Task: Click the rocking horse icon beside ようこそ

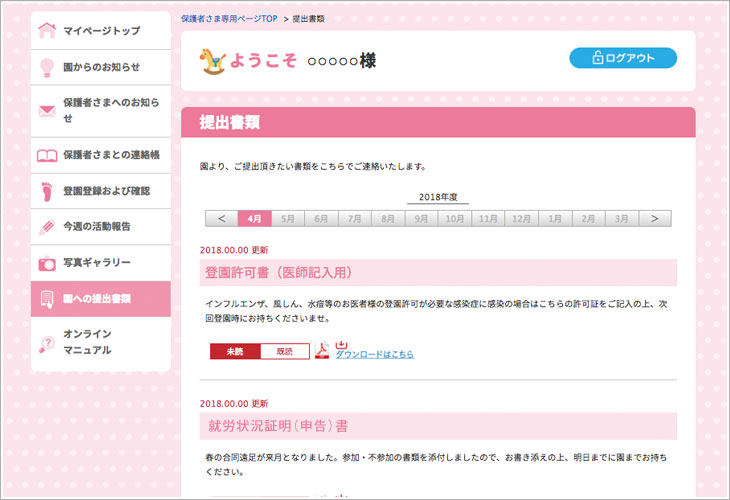Action: (x=213, y=61)
